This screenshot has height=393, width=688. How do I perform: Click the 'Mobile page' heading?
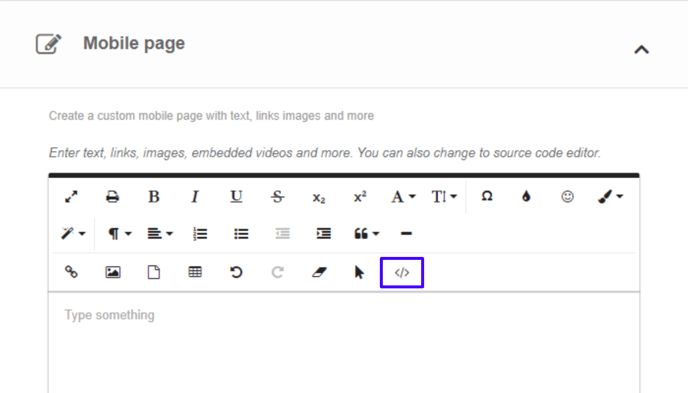click(x=134, y=43)
